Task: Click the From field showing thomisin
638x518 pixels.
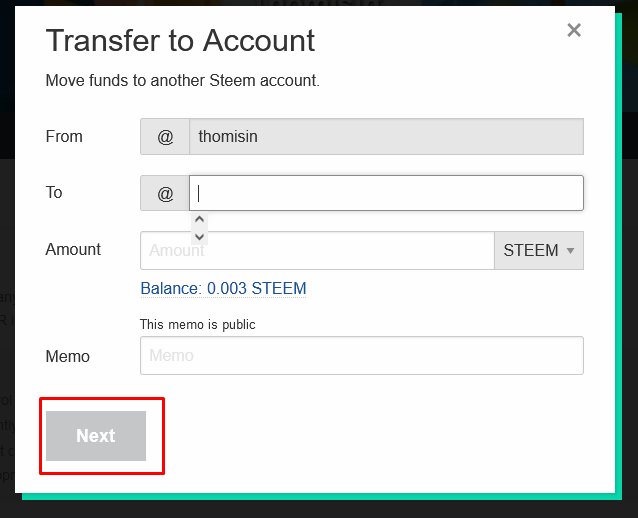Action: (386, 137)
